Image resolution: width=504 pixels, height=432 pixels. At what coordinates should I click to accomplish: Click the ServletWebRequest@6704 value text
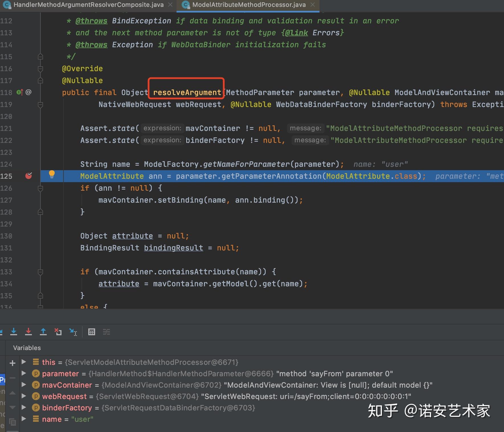pyautogui.click(x=147, y=396)
